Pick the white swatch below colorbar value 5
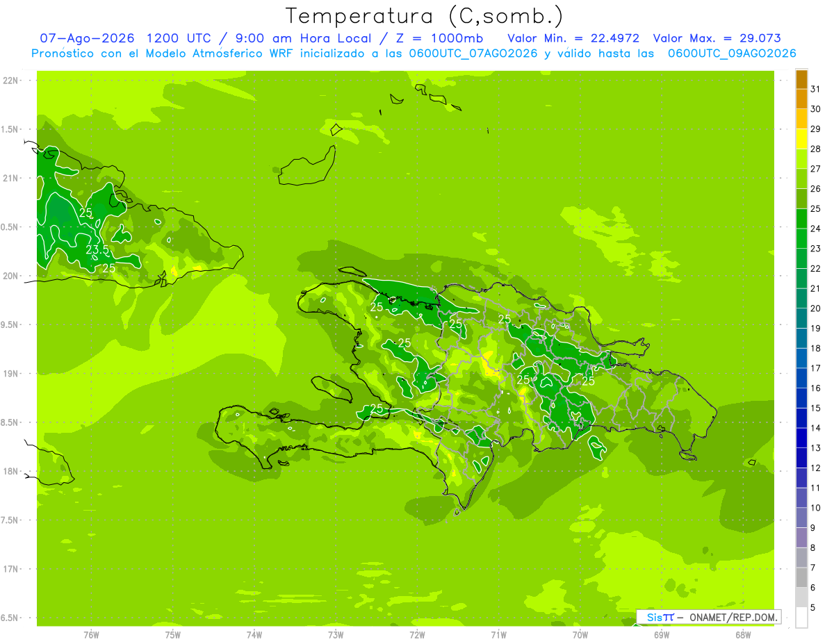 pyautogui.click(x=801, y=618)
